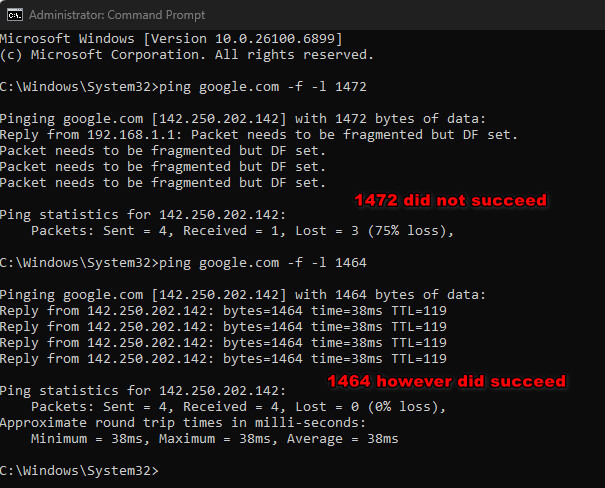The width and height of the screenshot is (605, 488).
Task: Select the "with 1464 bytes of data" line
Action: coord(242,295)
